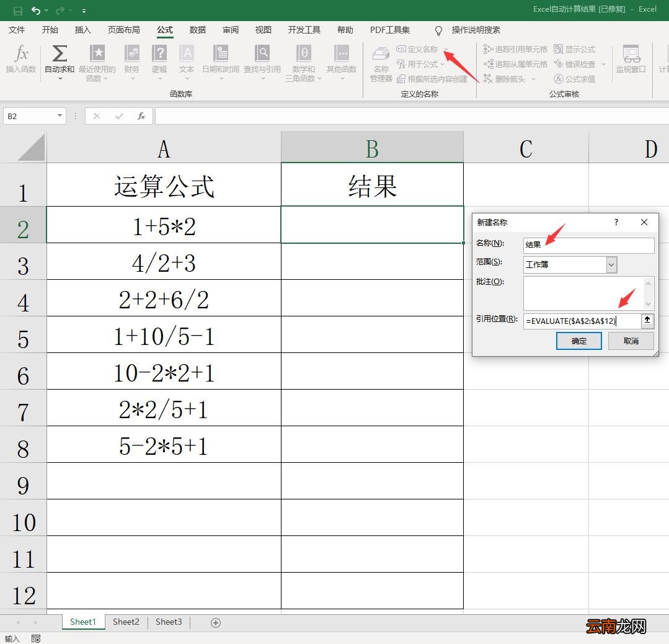This screenshot has width=669, height=644.
Task: Open the 文本 functions icon
Action: pyautogui.click(x=187, y=53)
